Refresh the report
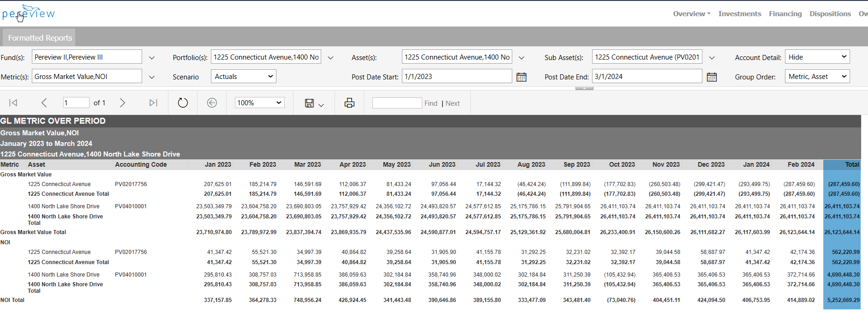The height and width of the screenshot is (332, 868). [x=183, y=103]
